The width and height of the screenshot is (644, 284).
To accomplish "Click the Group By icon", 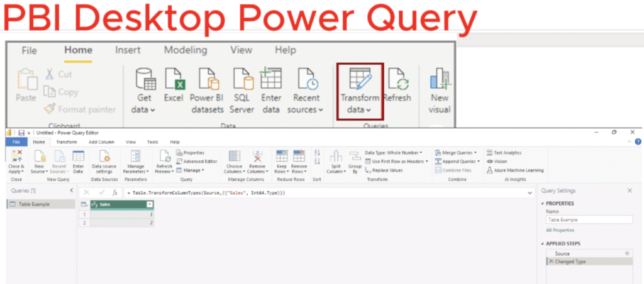I will (x=356, y=161).
